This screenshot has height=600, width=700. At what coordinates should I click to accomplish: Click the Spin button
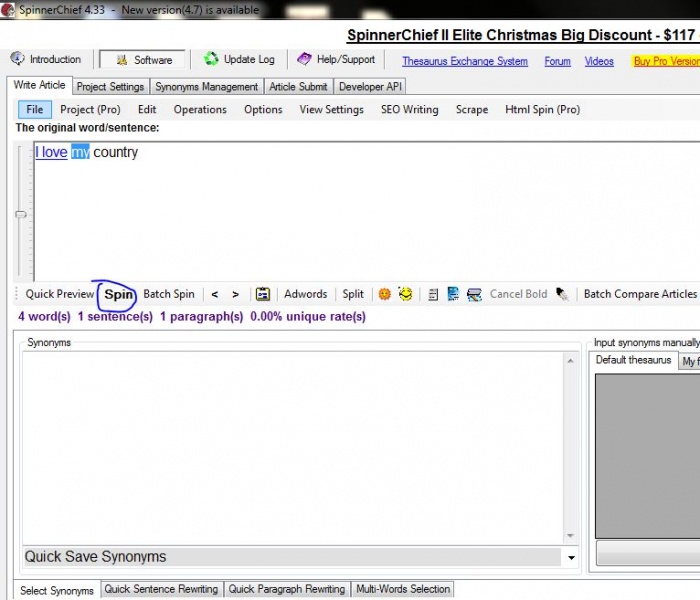point(119,294)
